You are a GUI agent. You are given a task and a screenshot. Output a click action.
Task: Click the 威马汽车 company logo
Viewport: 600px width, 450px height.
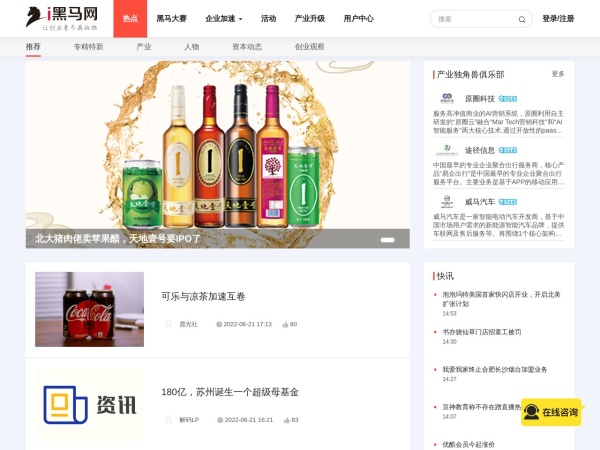click(447, 202)
